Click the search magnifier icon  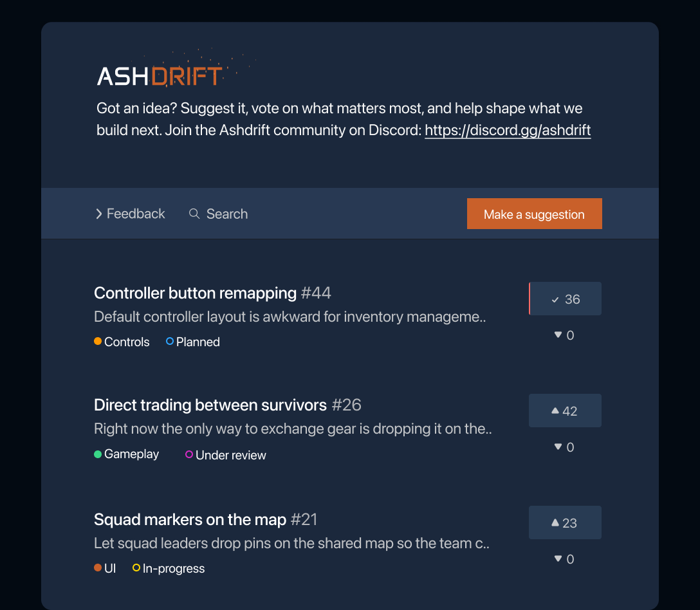click(194, 214)
